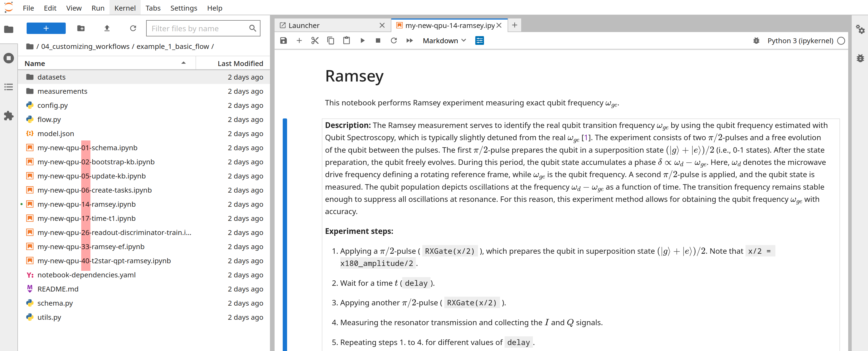Click the kernel status circle indicator
The width and height of the screenshot is (868, 351).
[x=841, y=40]
